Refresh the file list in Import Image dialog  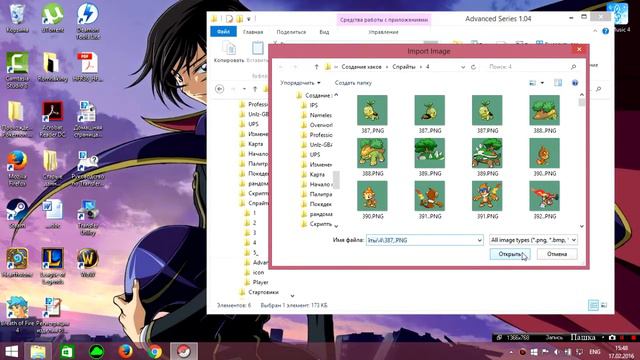coord(473,67)
